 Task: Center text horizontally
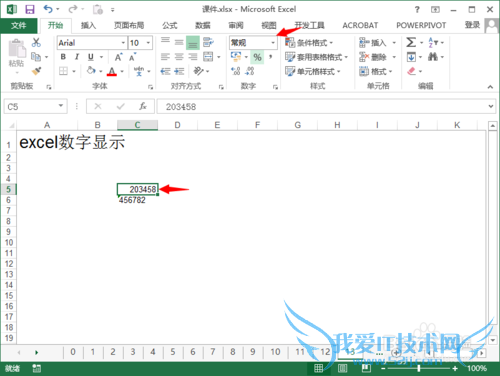tap(179, 57)
